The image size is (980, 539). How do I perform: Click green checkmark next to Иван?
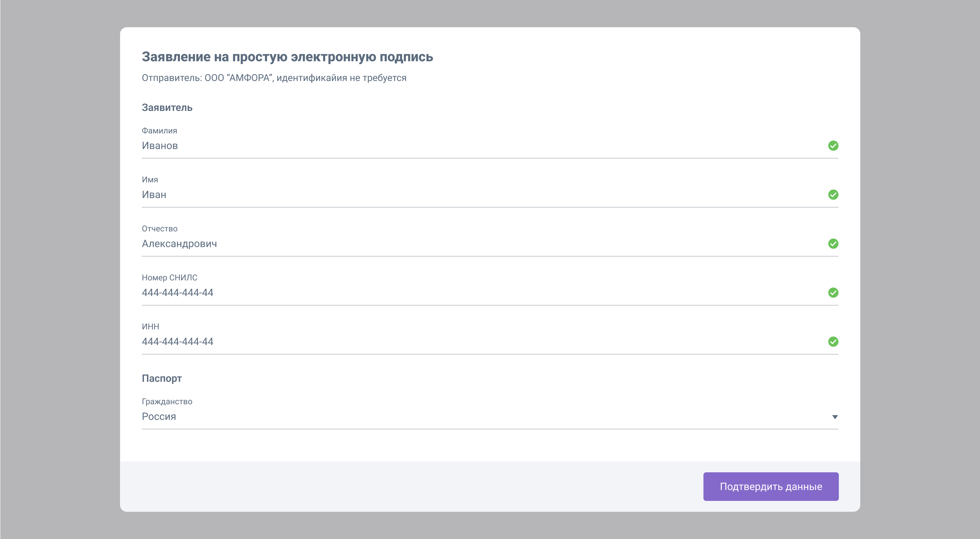point(833,195)
